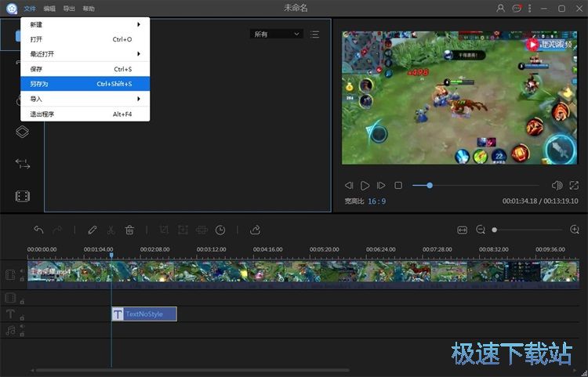Select the video clip in main video track

[x=303, y=274]
